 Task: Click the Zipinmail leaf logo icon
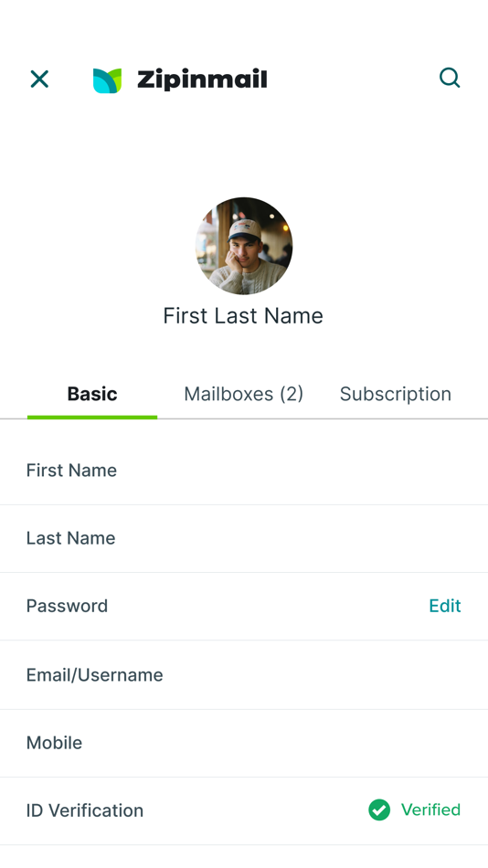[107, 80]
